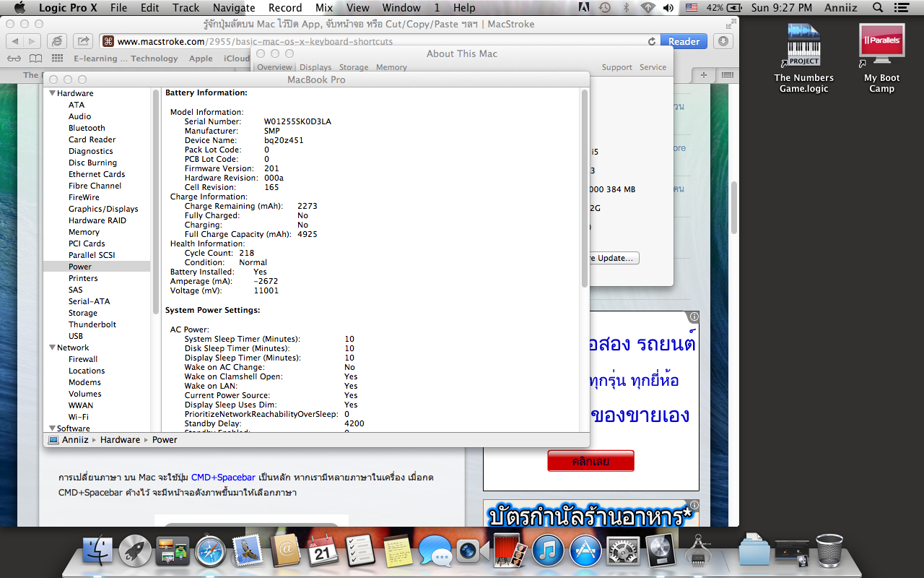Open the Time Machine menu bar icon
This screenshot has width=924, height=578.
pos(605,8)
